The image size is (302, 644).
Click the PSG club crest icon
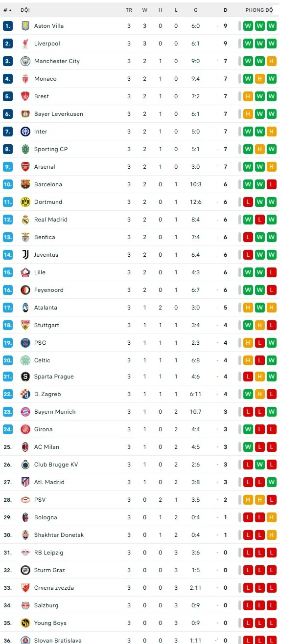(25, 343)
